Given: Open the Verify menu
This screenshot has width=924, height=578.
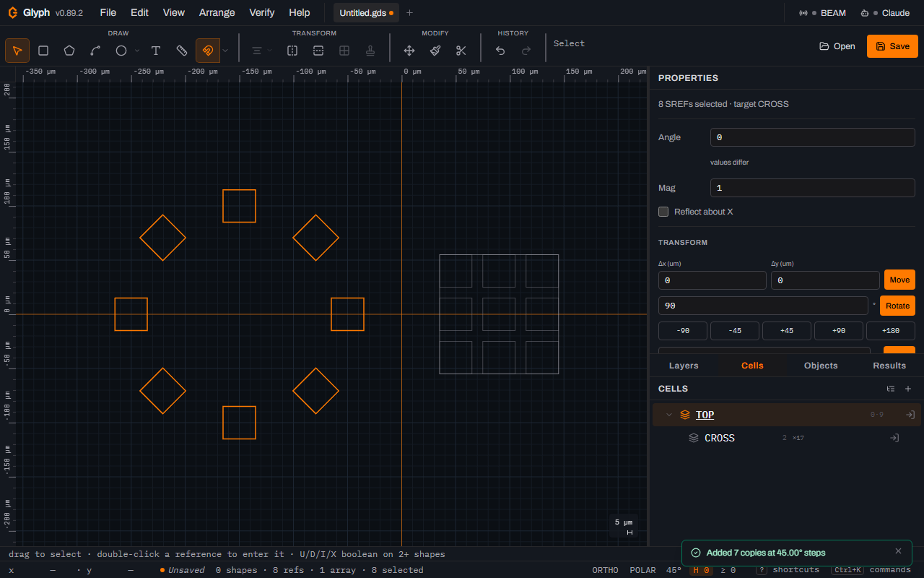Looking at the screenshot, I should 262,12.
